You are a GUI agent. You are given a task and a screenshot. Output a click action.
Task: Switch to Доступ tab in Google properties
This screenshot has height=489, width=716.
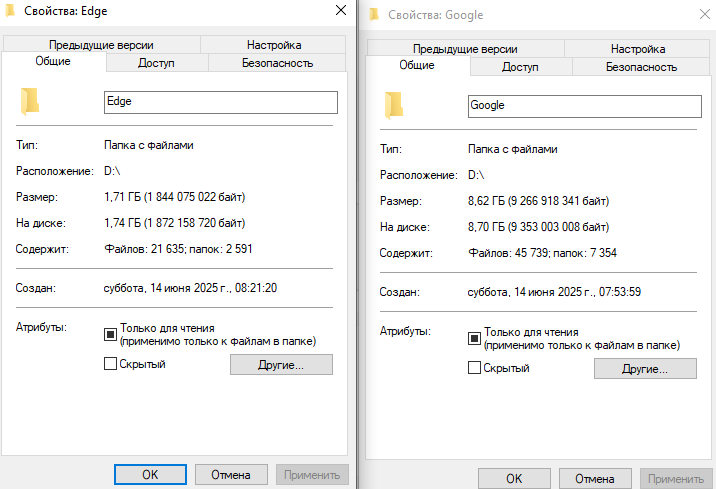click(520, 67)
